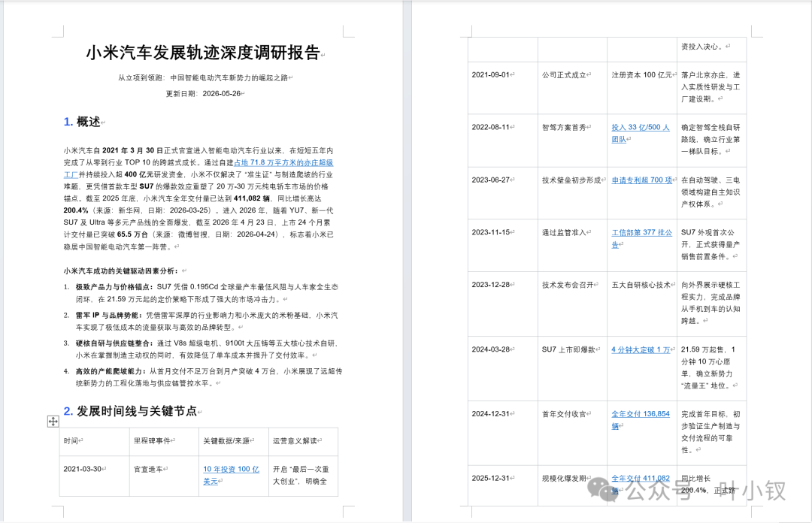Click the SU7上市即爆款 cell

pos(572,368)
